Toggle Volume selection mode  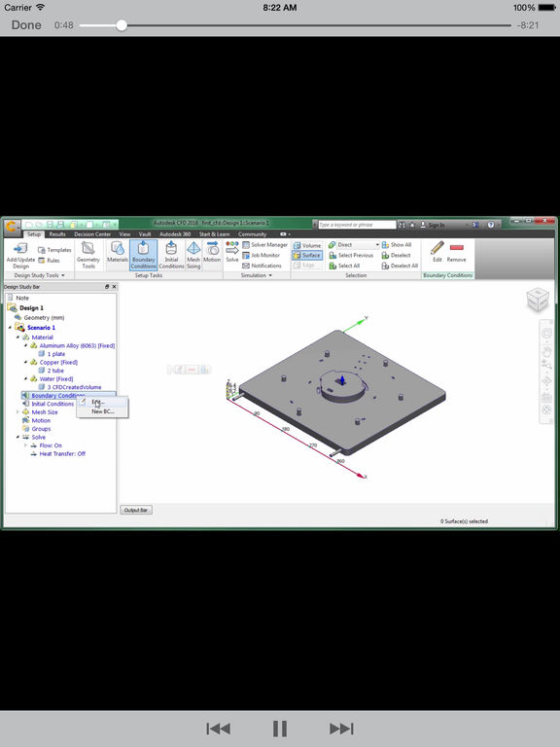[x=307, y=245]
